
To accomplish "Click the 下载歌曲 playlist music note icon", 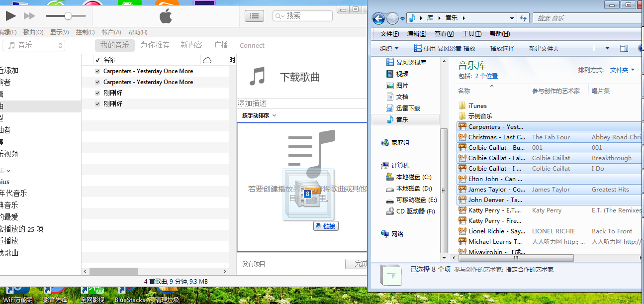I will [x=257, y=77].
